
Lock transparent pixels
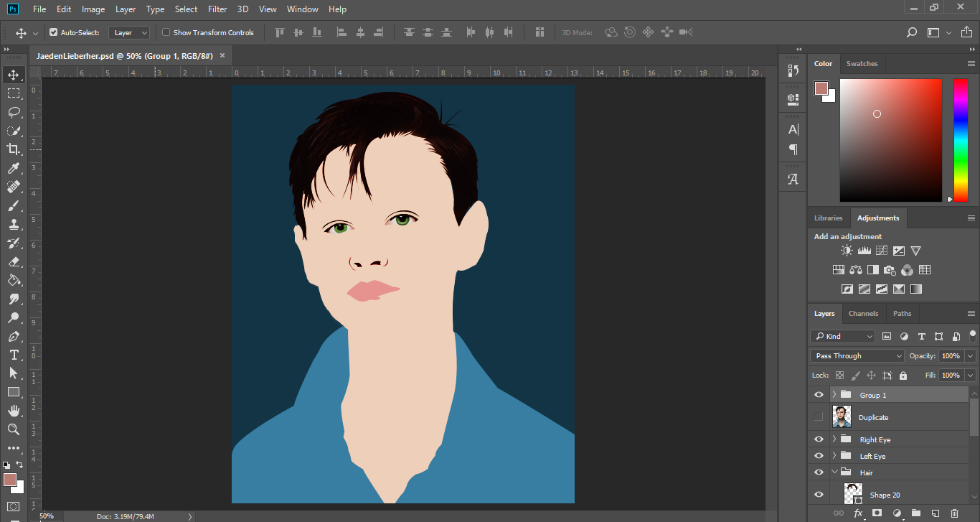click(x=839, y=375)
